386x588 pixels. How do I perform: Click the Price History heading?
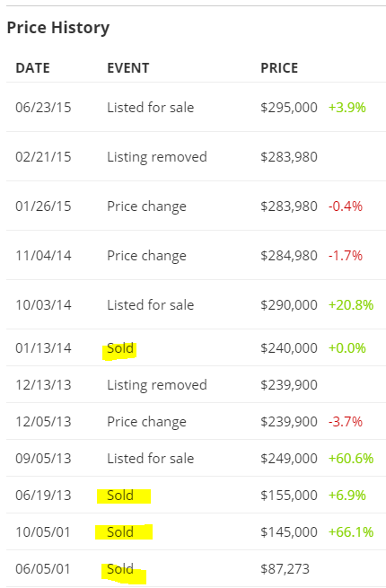pos(58,28)
